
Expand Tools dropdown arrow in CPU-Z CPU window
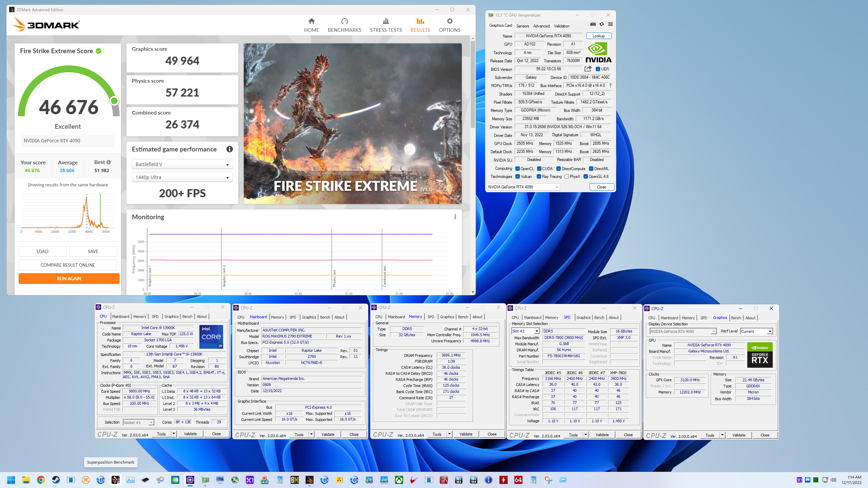tap(174, 434)
